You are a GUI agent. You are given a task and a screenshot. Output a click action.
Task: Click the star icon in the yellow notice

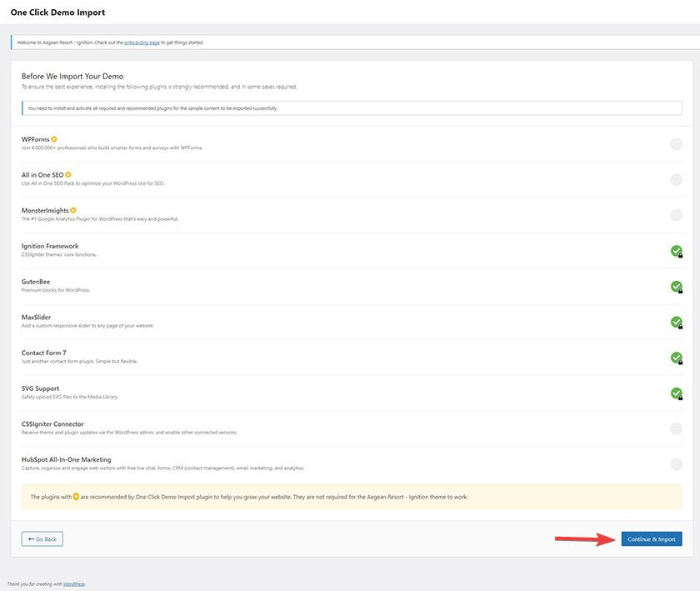[76, 496]
